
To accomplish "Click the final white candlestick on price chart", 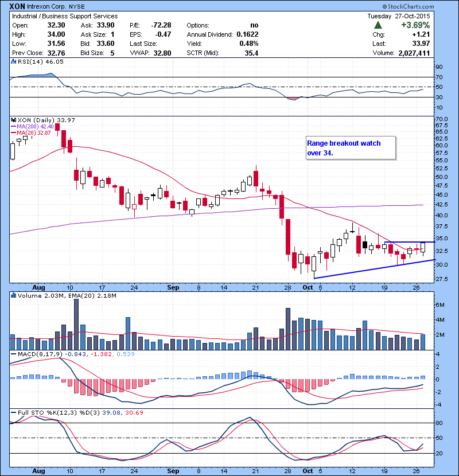I will (423, 247).
